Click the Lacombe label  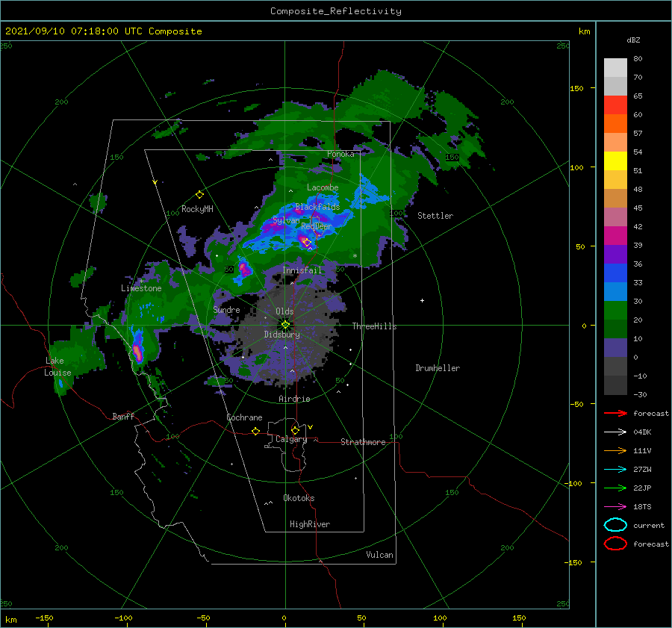[x=323, y=187]
